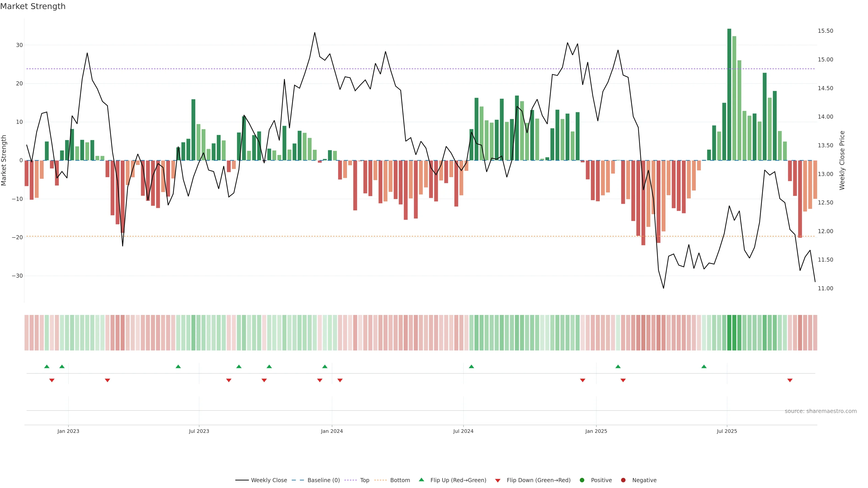This screenshot has width=868, height=488.
Task: Click the Weekly Close Price axis title
Action: [x=842, y=160]
